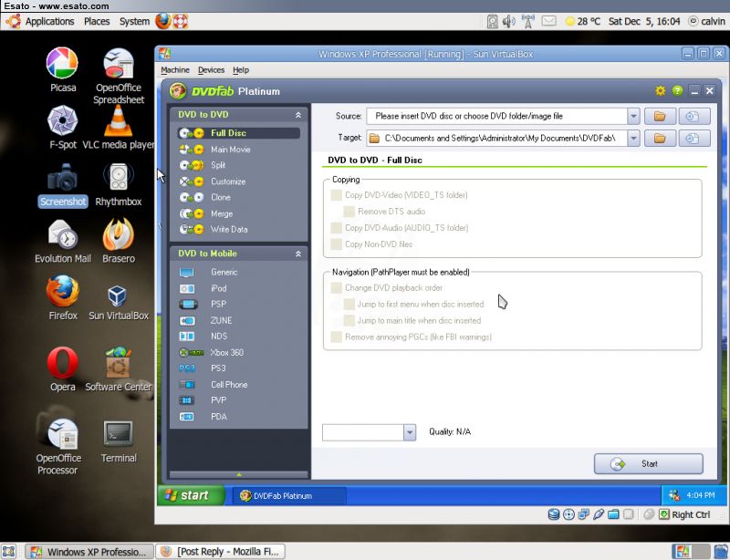The height and width of the screenshot is (560, 730).
Task: Open the VirtualBox Machine menu
Action: click(175, 70)
